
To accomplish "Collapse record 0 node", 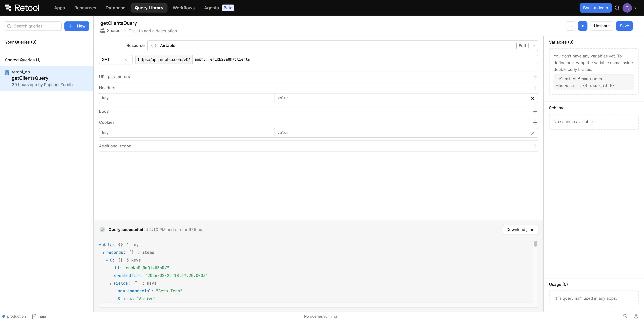I will point(107,260).
